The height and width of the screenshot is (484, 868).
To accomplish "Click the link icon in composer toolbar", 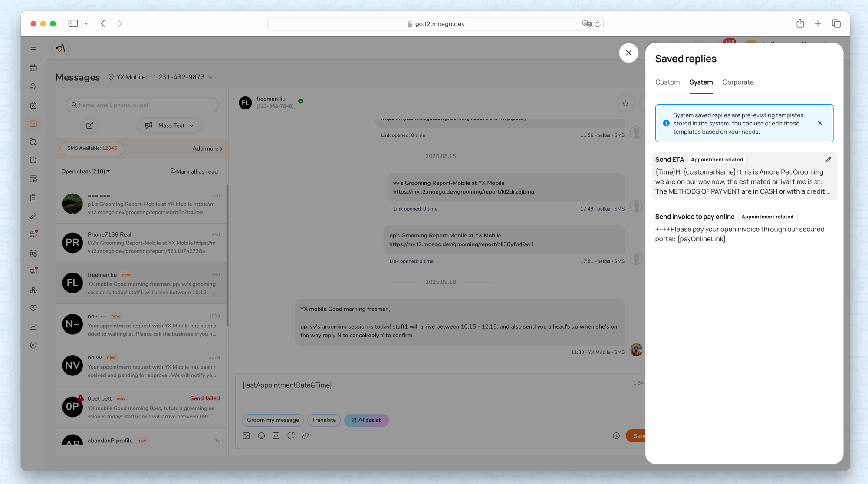I will point(306,436).
